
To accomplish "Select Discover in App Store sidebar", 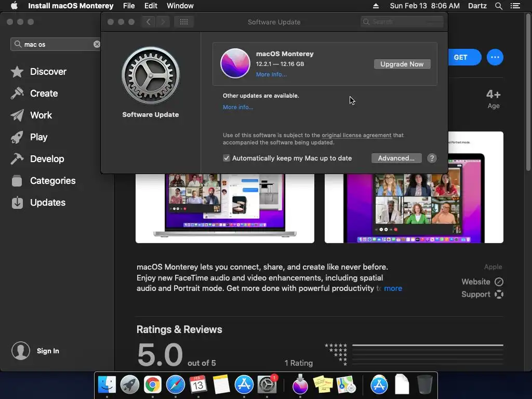I will 38,72.
